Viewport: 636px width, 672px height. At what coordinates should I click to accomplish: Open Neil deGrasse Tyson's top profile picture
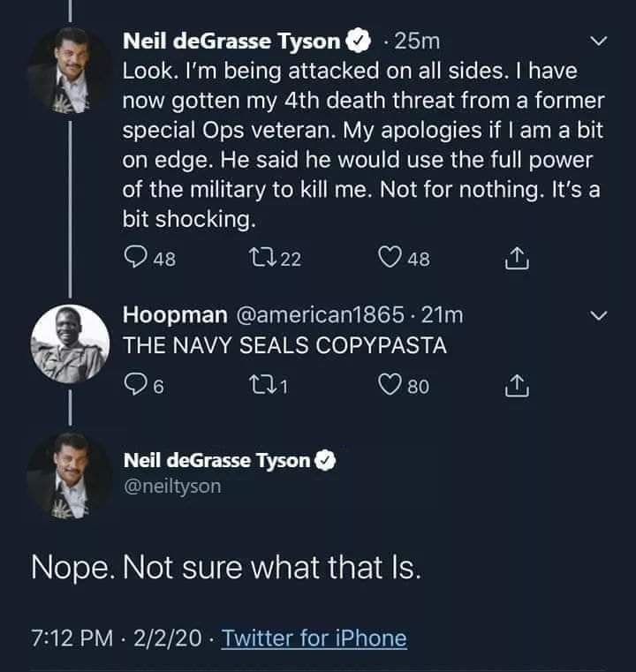70,71
